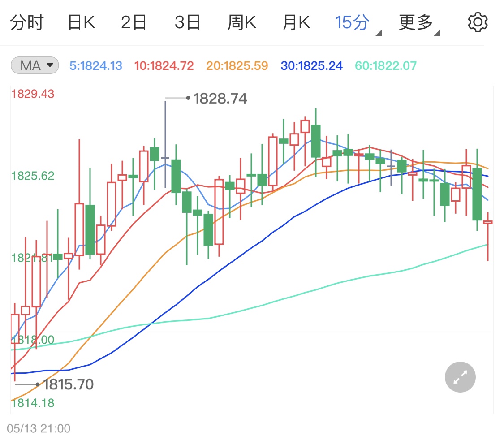Switch to the 分时 tab

click(27, 22)
